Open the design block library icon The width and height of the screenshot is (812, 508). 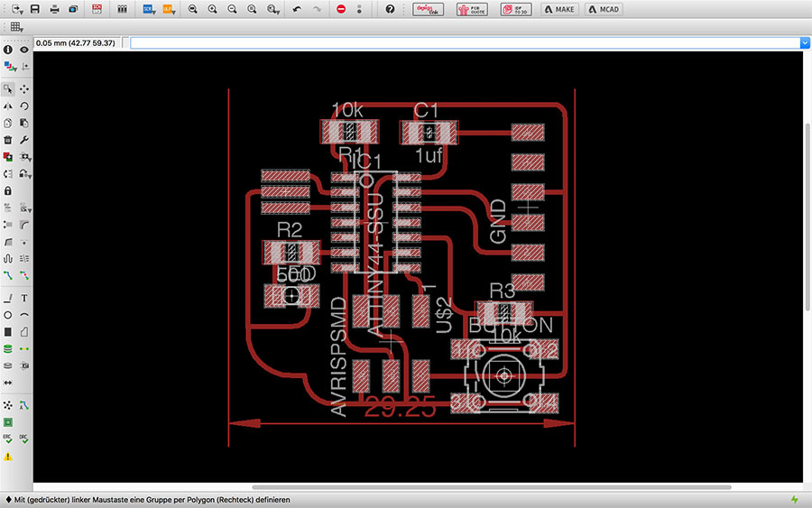point(122,9)
